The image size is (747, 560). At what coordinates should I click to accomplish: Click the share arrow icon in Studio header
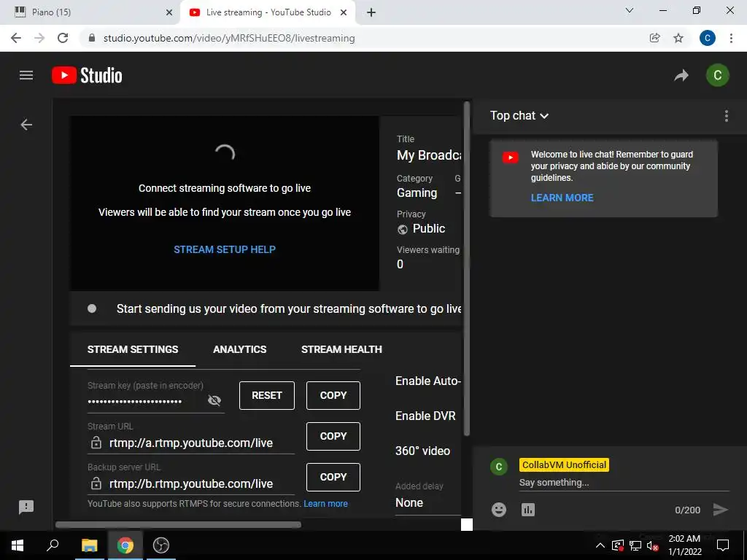[x=681, y=75]
